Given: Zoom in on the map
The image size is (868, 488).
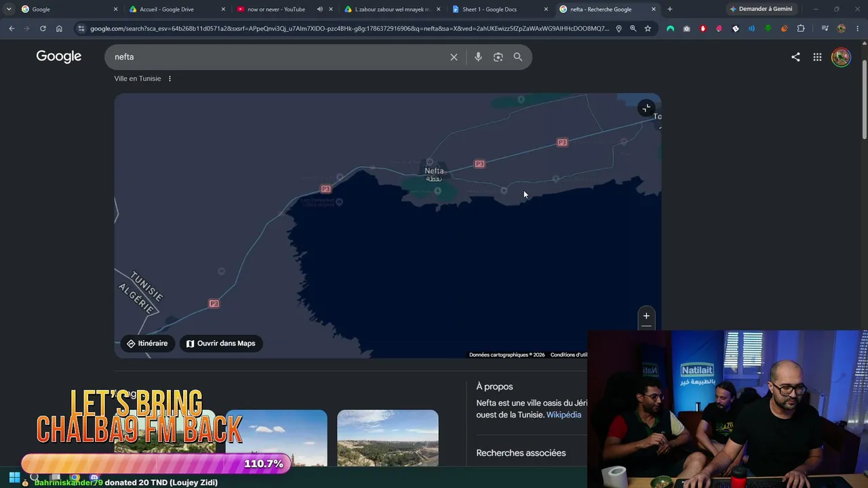Looking at the screenshot, I should click(x=646, y=316).
